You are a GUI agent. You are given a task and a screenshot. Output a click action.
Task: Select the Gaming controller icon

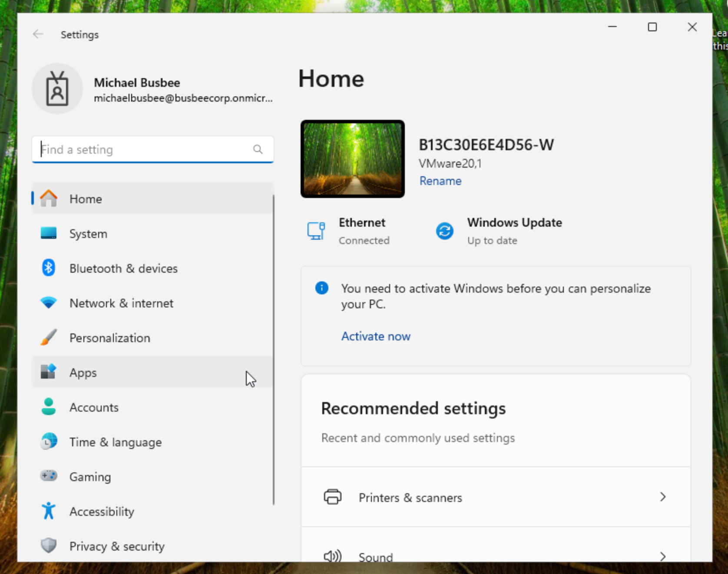49,476
